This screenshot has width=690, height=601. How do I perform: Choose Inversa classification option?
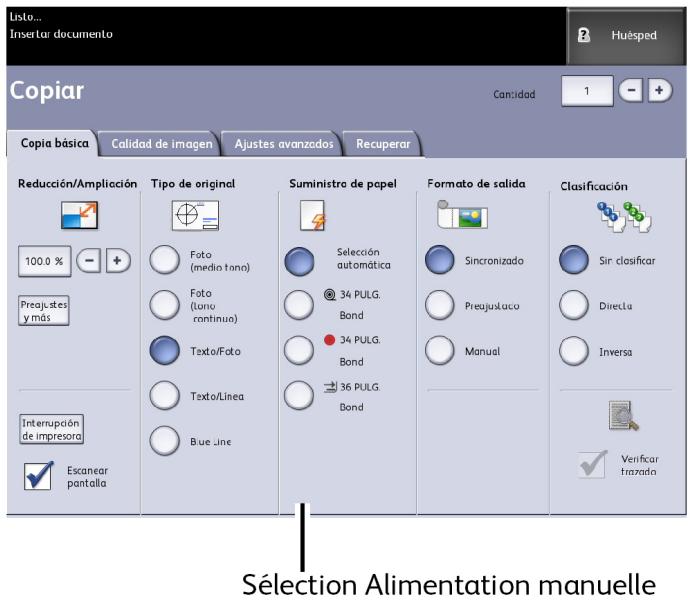573,351
